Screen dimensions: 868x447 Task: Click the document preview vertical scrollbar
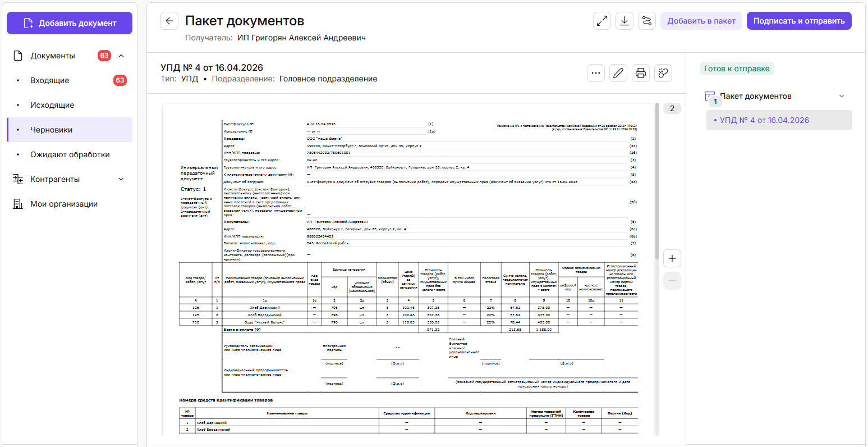point(657,180)
